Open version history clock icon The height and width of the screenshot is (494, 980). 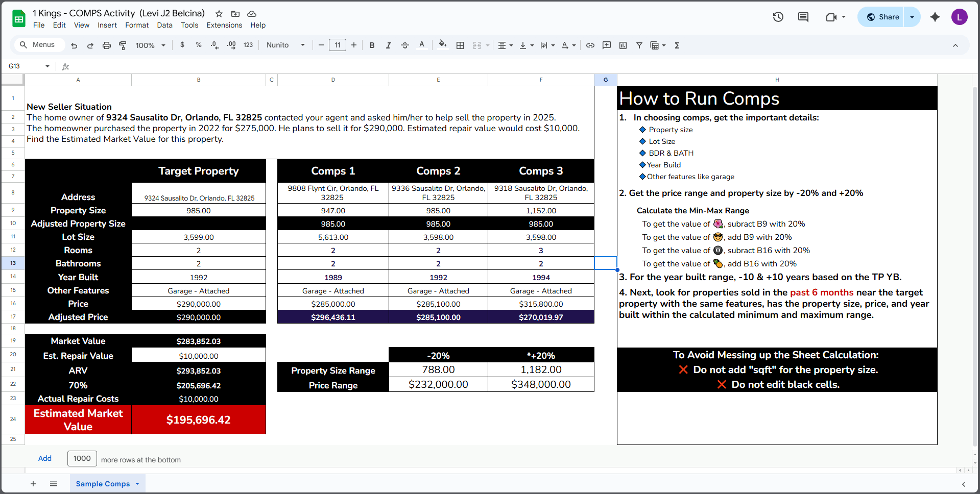coord(778,17)
